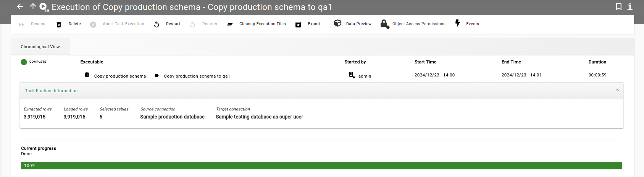Click the Restart icon
Image resolution: width=644 pixels, height=177 pixels.
point(157,24)
